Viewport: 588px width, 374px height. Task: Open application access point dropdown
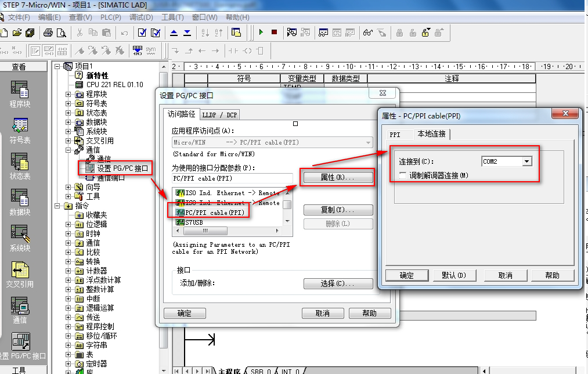coord(368,142)
